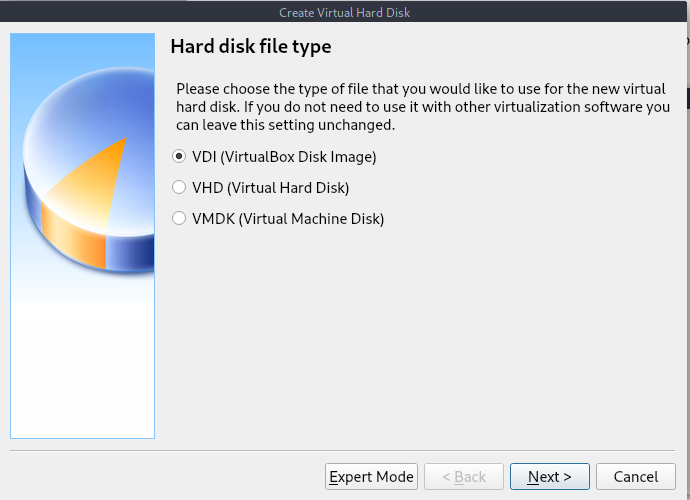Cancel the disk creation wizard
This screenshot has height=500, width=690.
pos(635,476)
